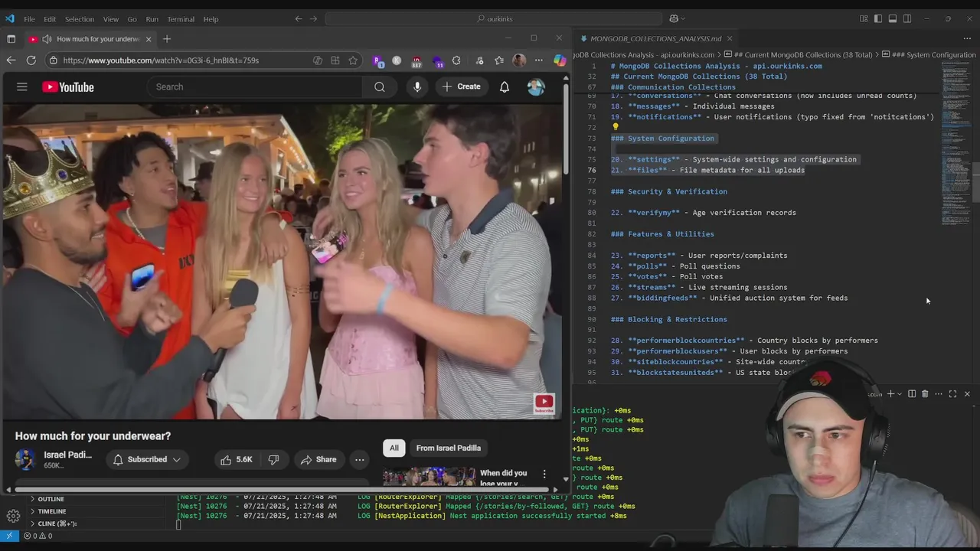Click the lightbulb code action icon
This screenshot has width=980, height=551.
click(615, 127)
